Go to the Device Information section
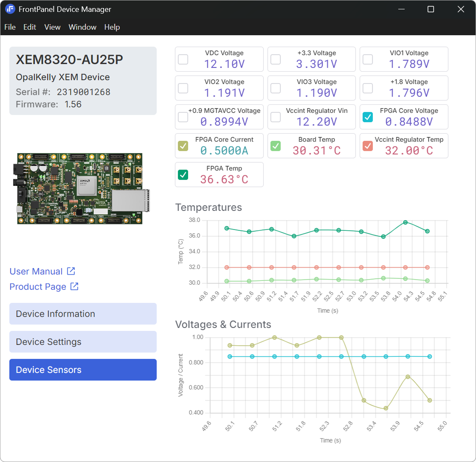 pos(83,314)
